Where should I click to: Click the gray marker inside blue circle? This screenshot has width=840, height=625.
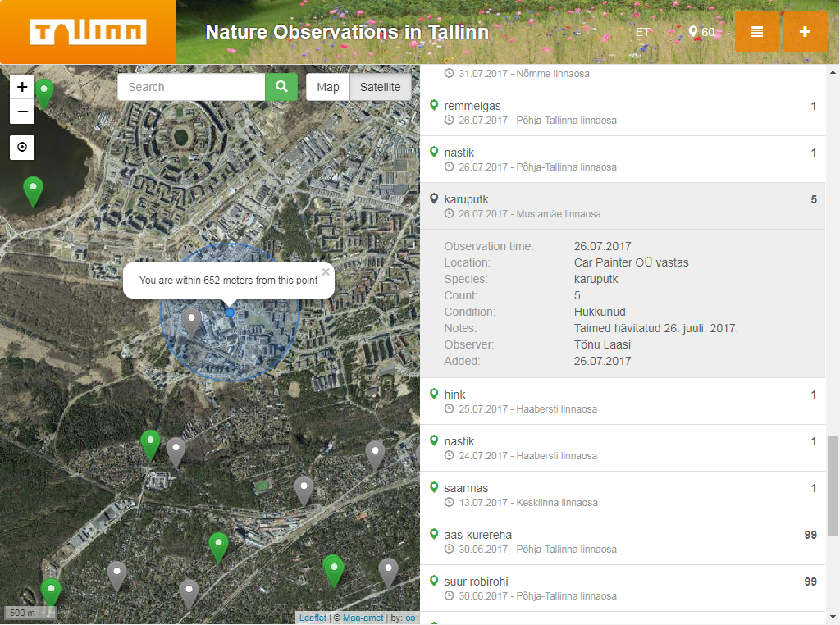(x=192, y=322)
